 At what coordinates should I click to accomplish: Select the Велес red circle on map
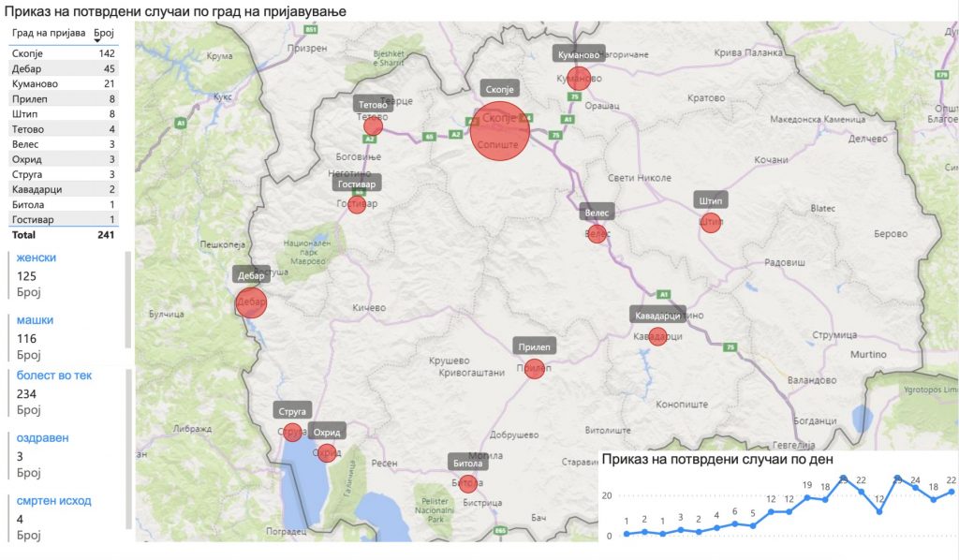(597, 233)
